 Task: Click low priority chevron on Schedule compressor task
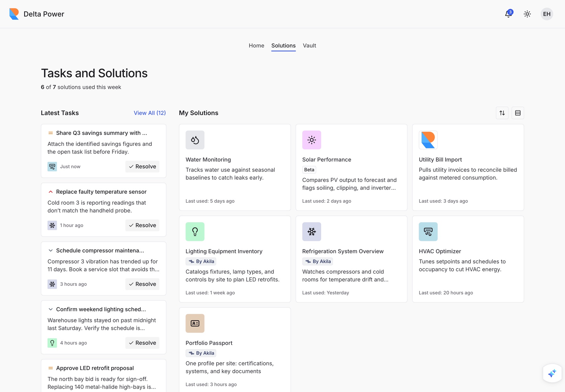[51, 251]
